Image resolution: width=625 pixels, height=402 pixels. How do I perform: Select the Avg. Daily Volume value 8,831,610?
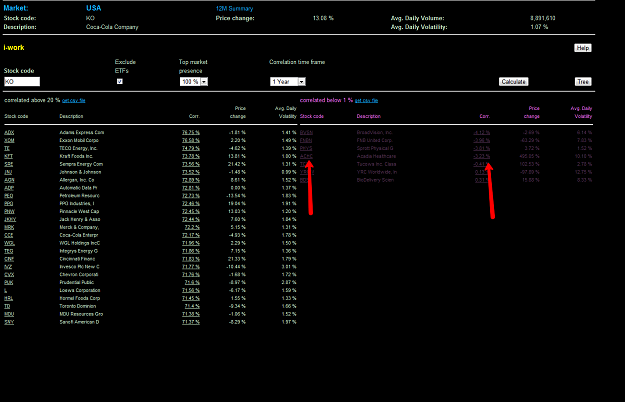(542, 18)
